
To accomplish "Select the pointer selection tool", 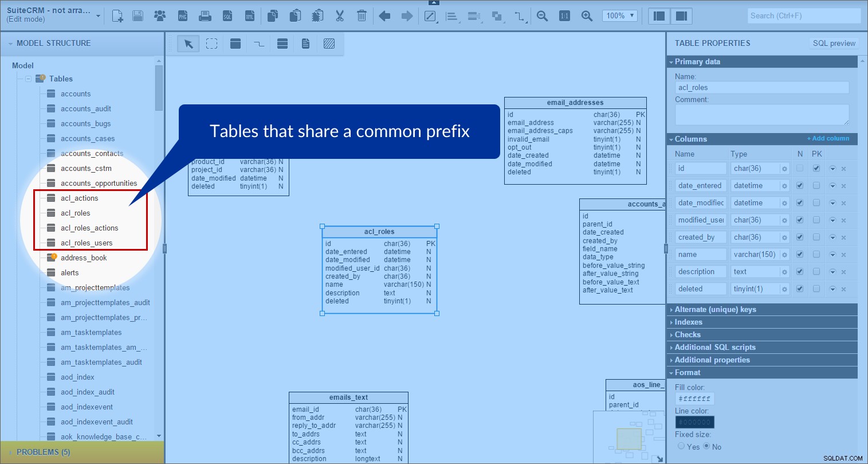I will tap(188, 44).
